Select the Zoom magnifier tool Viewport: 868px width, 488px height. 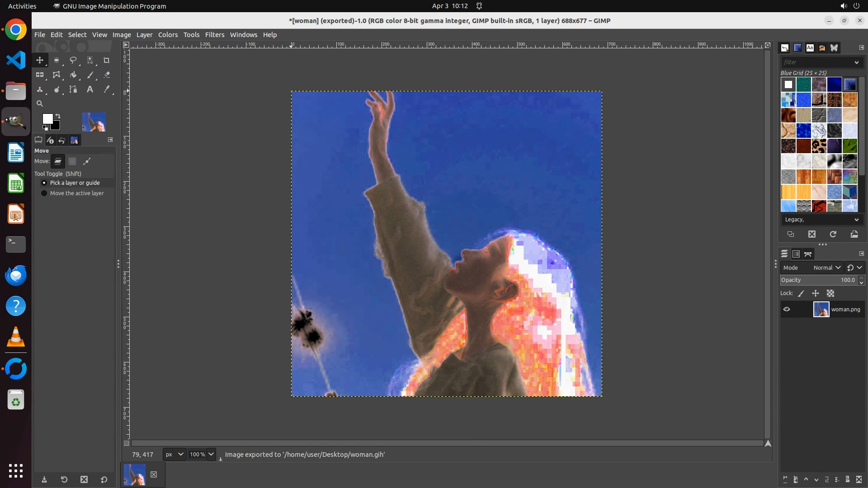(40, 103)
